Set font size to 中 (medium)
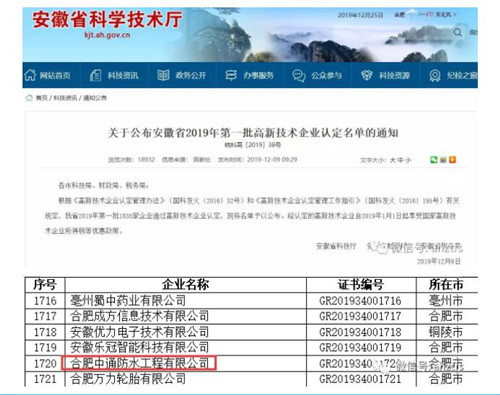This screenshot has width=500, height=395. [x=400, y=160]
